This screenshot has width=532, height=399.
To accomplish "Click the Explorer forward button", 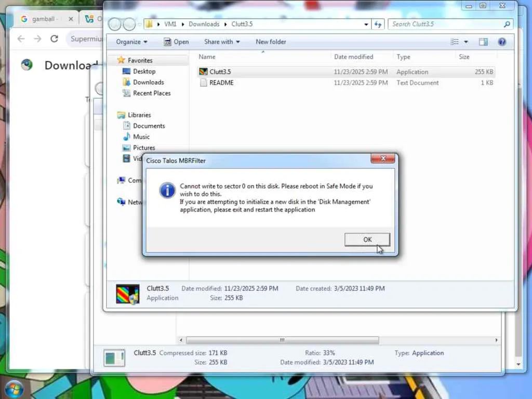I will [129, 24].
